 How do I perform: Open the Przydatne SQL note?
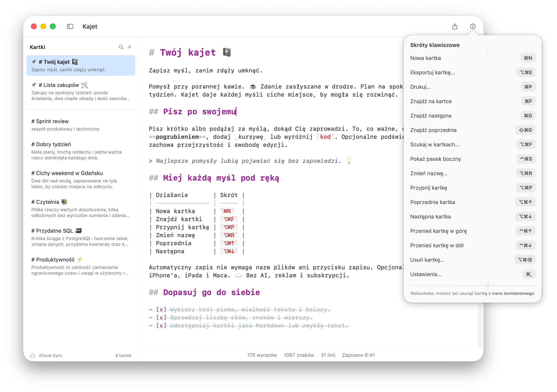(81, 237)
